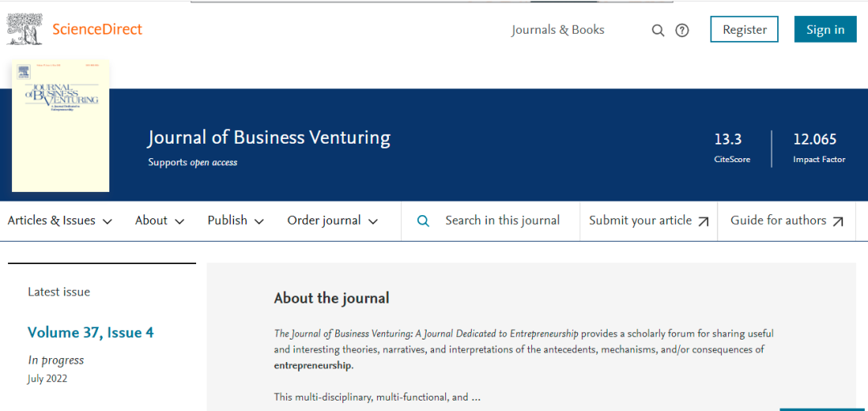
Task: Open the Journal of Business Venturing cover thumbnail
Action: click(61, 127)
